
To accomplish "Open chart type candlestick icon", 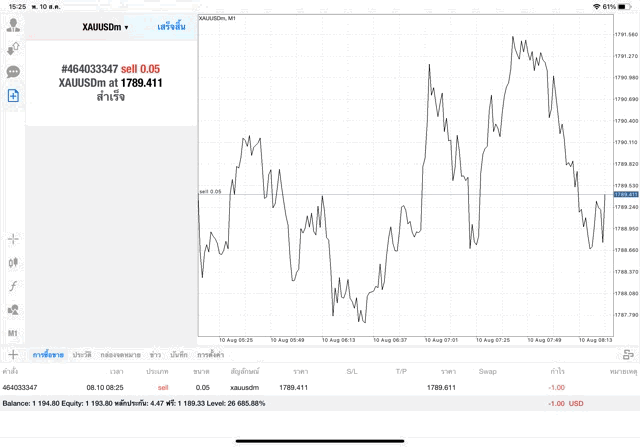I will 14,262.
